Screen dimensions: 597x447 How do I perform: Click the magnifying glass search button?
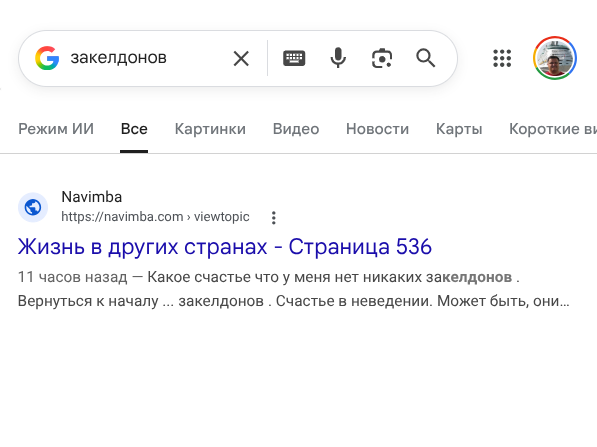coord(425,58)
